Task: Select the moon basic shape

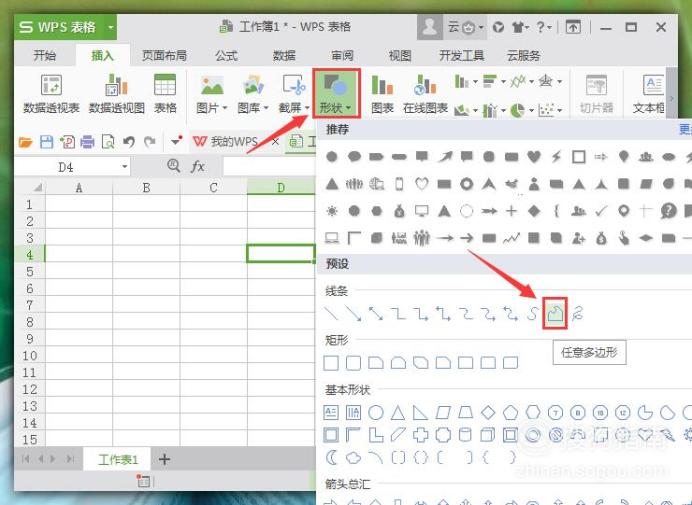Action: coord(331,457)
